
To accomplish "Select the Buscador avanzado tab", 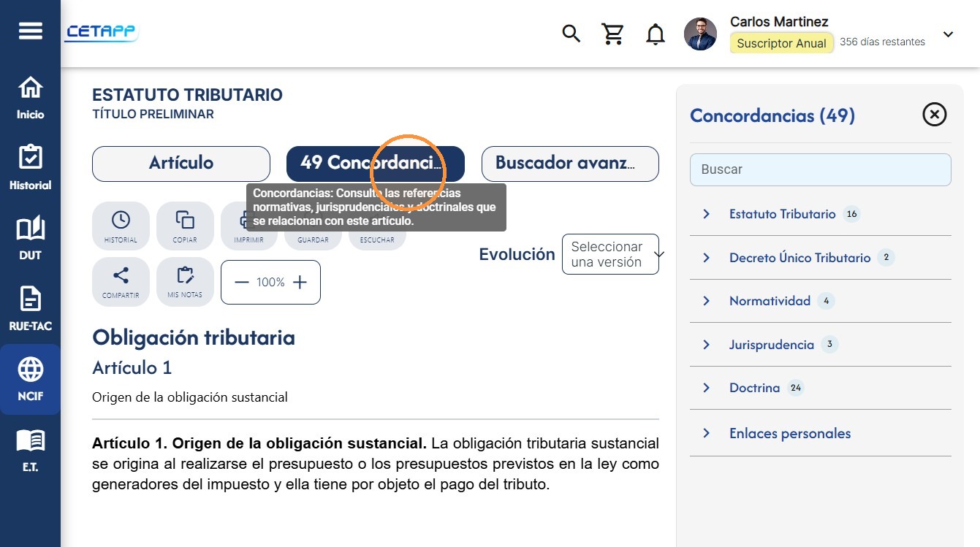I will tap(570, 164).
